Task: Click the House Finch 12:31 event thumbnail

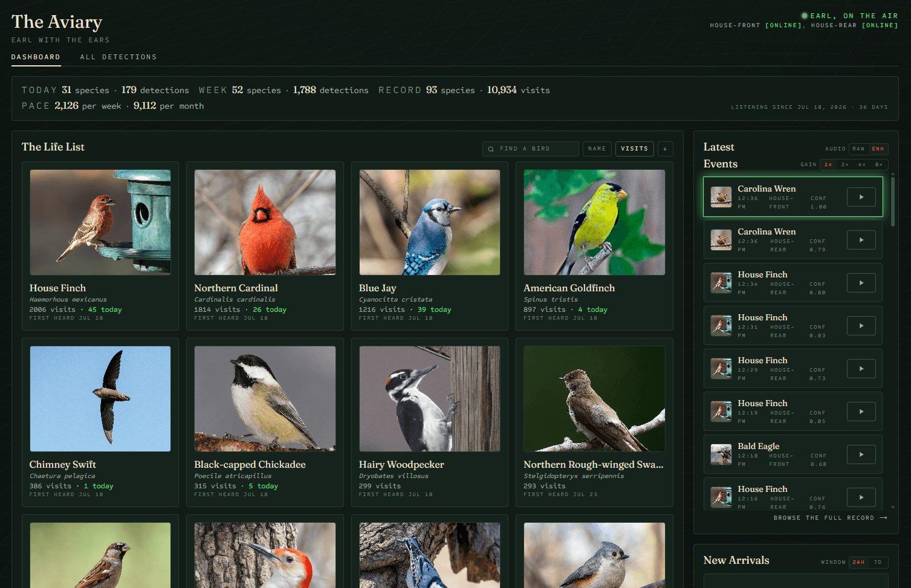Action: pyautogui.click(x=721, y=326)
